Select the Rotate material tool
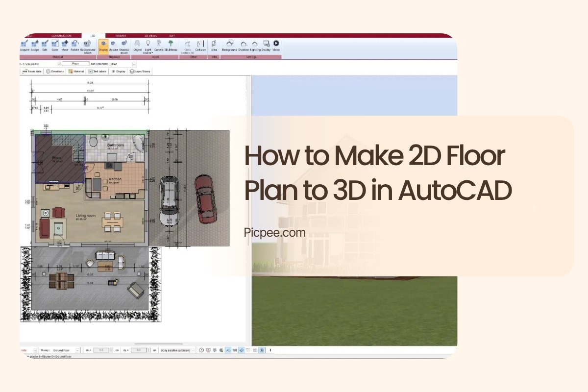Screen dimensions: 588x392 pyautogui.click(x=74, y=45)
